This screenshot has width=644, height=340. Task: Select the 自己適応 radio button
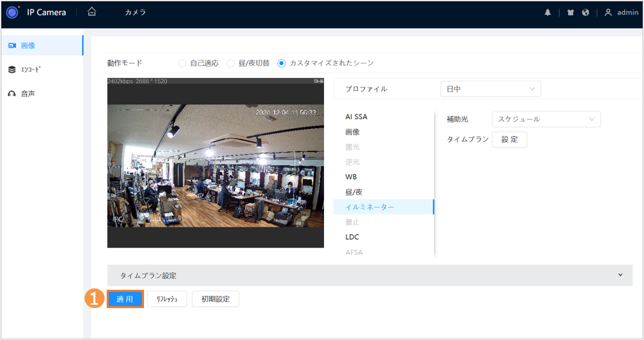(x=182, y=63)
